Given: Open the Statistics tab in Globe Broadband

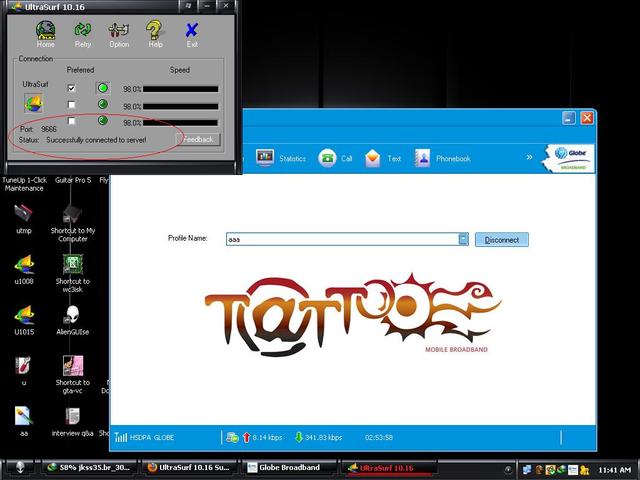Looking at the screenshot, I should [281, 158].
